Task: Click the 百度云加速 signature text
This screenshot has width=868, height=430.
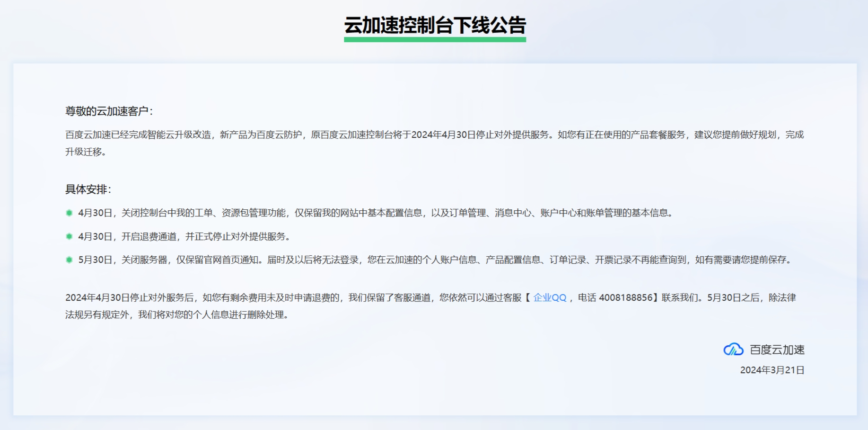Action: 777,349
